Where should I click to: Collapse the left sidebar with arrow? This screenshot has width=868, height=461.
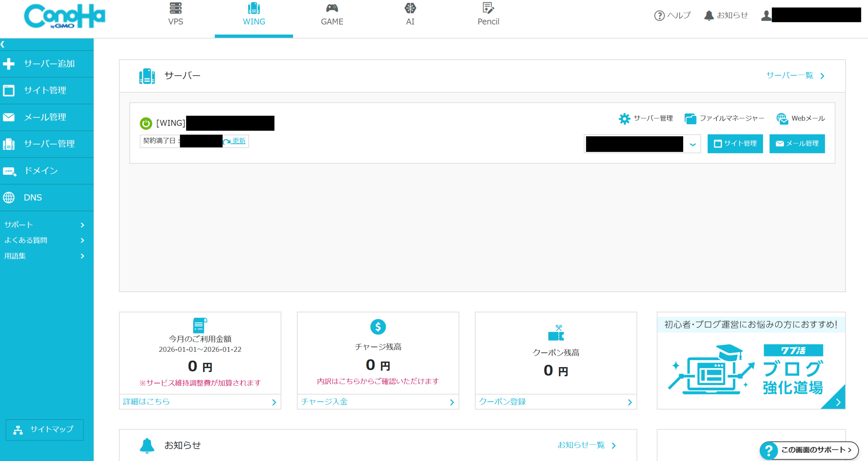(3, 44)
